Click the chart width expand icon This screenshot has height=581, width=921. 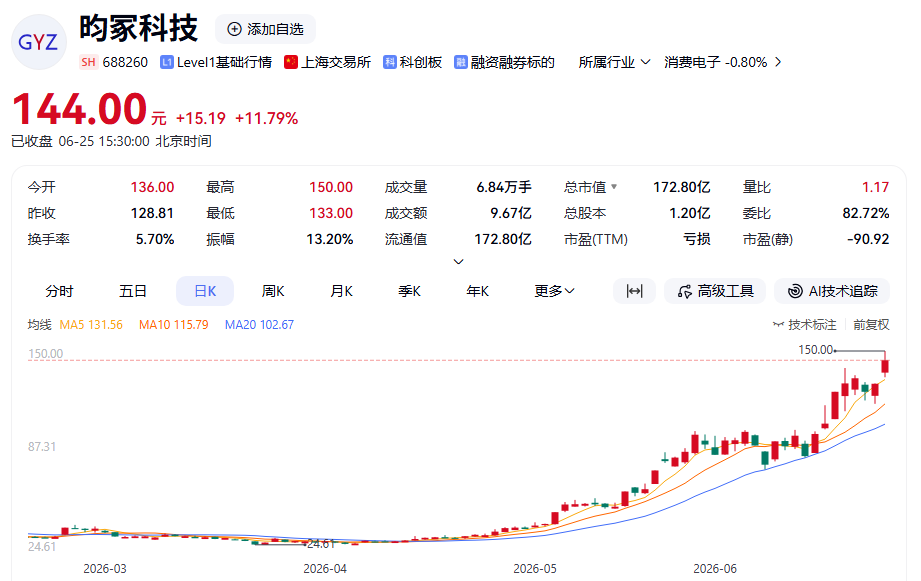[634, 291]
